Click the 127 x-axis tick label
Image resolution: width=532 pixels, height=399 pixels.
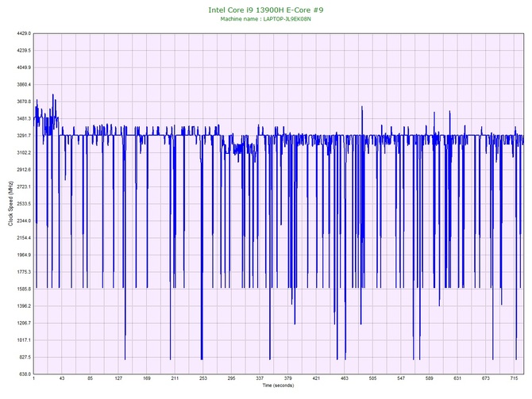118,378
